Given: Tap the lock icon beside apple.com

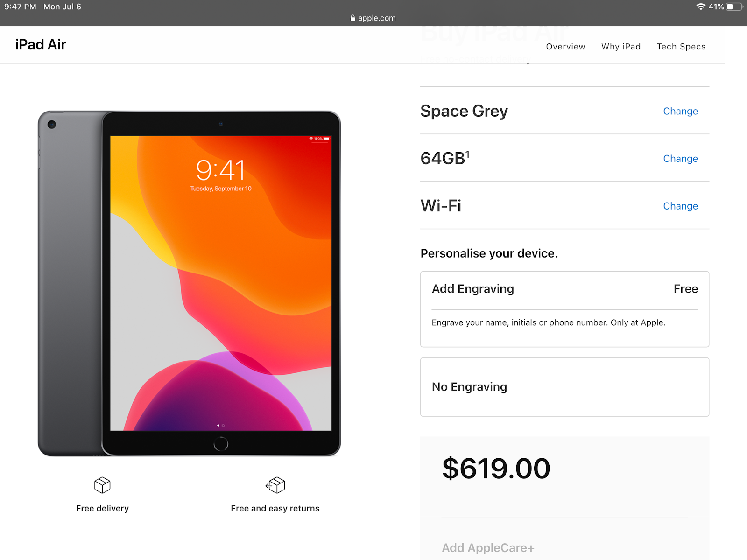Looking at the screenshot, I should (x=353, y=18).
